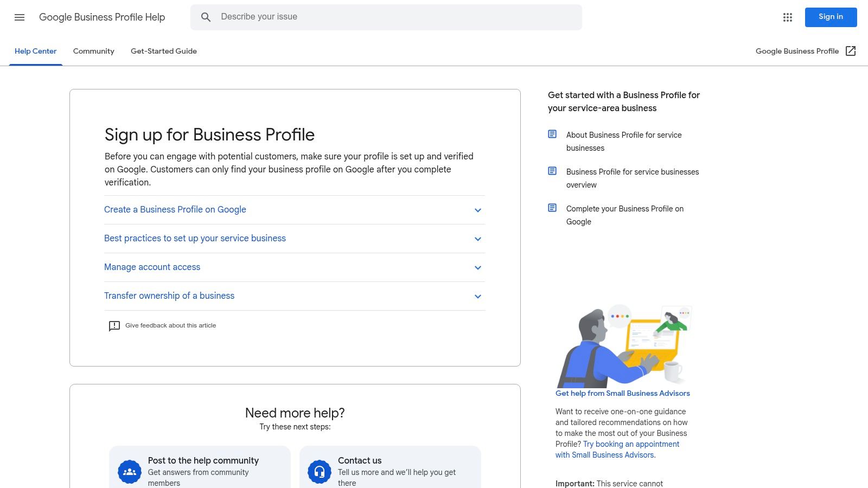Select the Help Center tab
The width and height of the screenshot is (868, 488).
[36, 51]
